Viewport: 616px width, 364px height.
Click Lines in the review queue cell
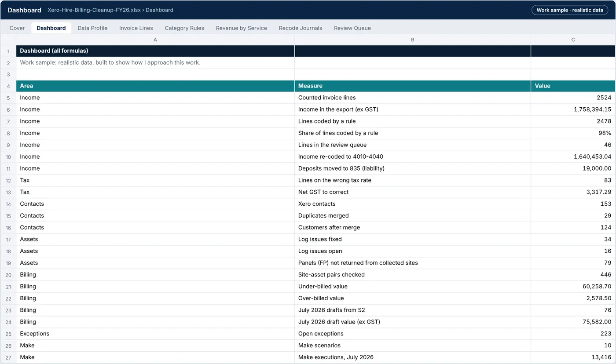coord(413,145)
